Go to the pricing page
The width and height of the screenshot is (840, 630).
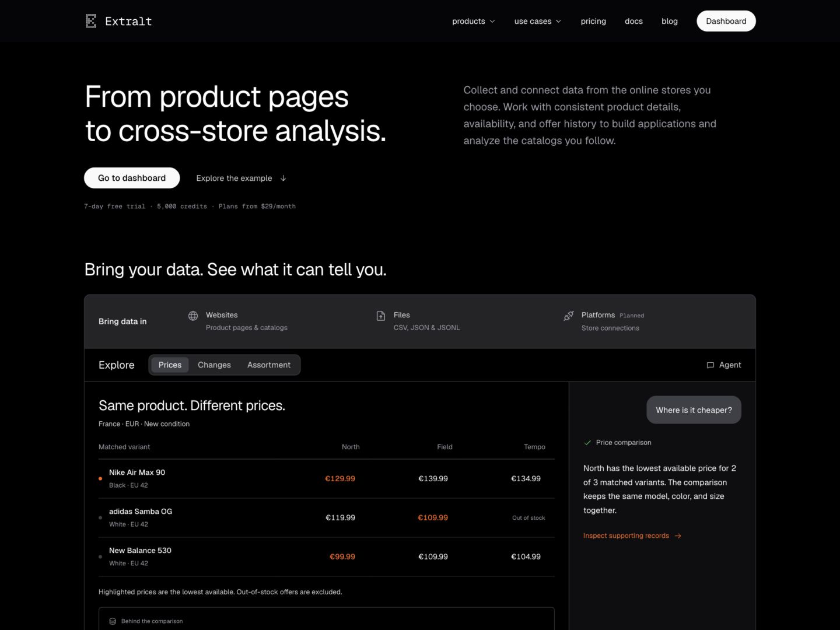(x=593, y=21)
